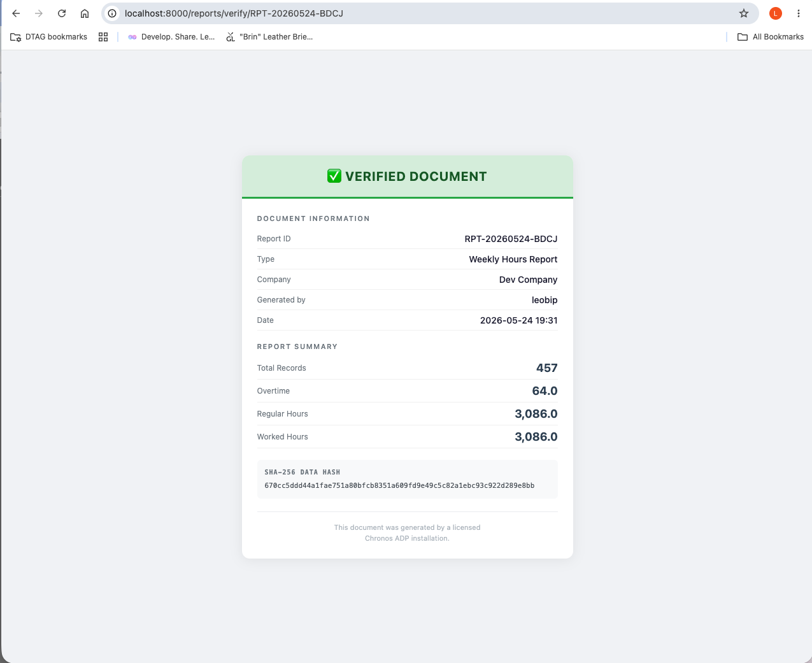Click the VERIFIED DOCUMENT heading

click(416, 176)
